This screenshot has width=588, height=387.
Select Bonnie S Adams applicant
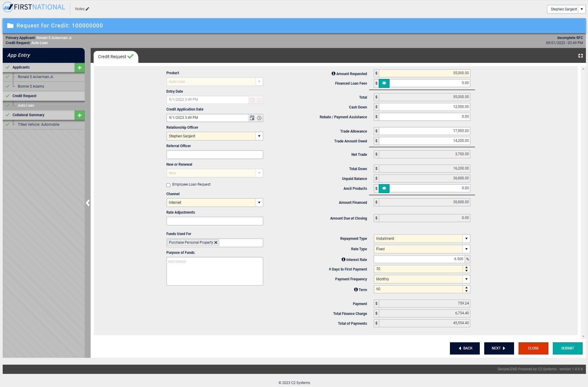[44, 86]
